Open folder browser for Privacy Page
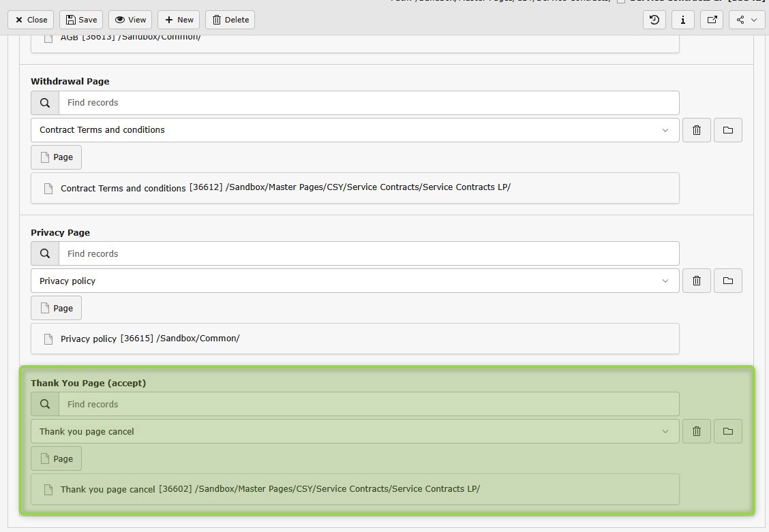Viewport: 769px width, 532px height. [x=727, y=281]
